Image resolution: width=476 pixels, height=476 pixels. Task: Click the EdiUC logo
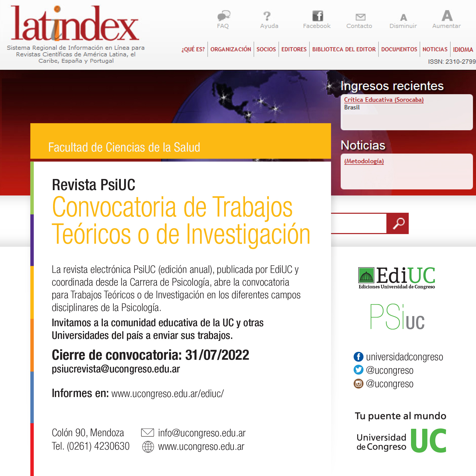(x=397, y=278)
